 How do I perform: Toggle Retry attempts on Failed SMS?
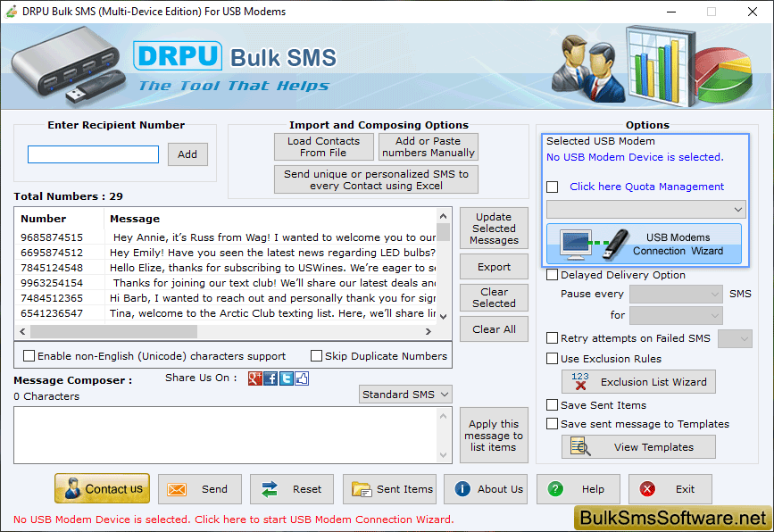pos(553,338)
